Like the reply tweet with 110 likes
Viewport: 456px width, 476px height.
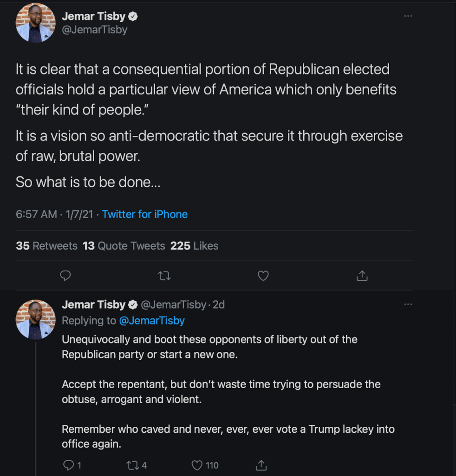click(x=205, y=465)
